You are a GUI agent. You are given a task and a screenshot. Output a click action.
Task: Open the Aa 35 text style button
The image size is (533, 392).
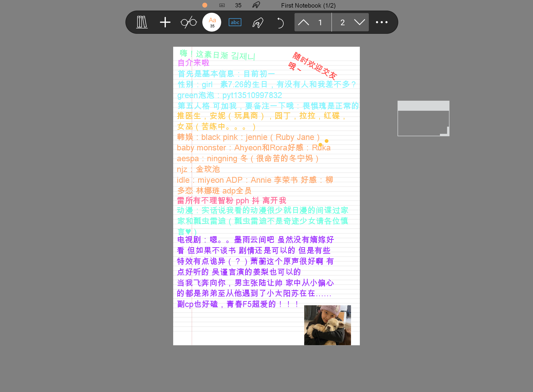[x=212, y=22]
